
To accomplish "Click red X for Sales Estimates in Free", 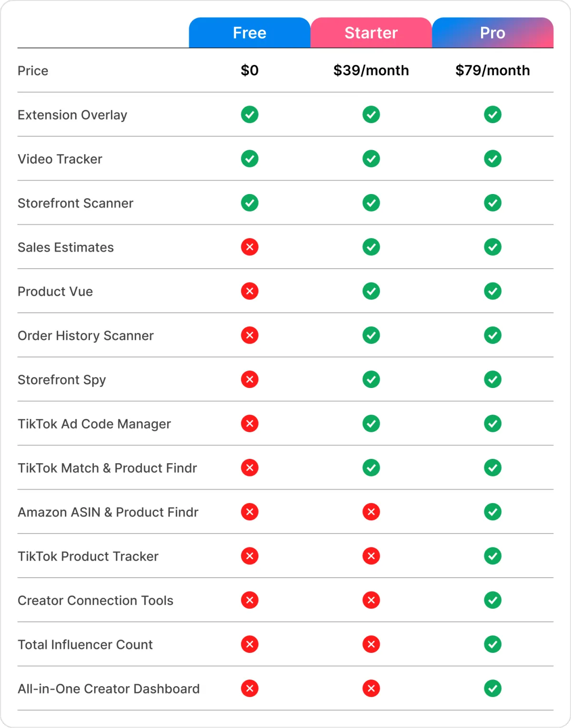I will point(249,247).
